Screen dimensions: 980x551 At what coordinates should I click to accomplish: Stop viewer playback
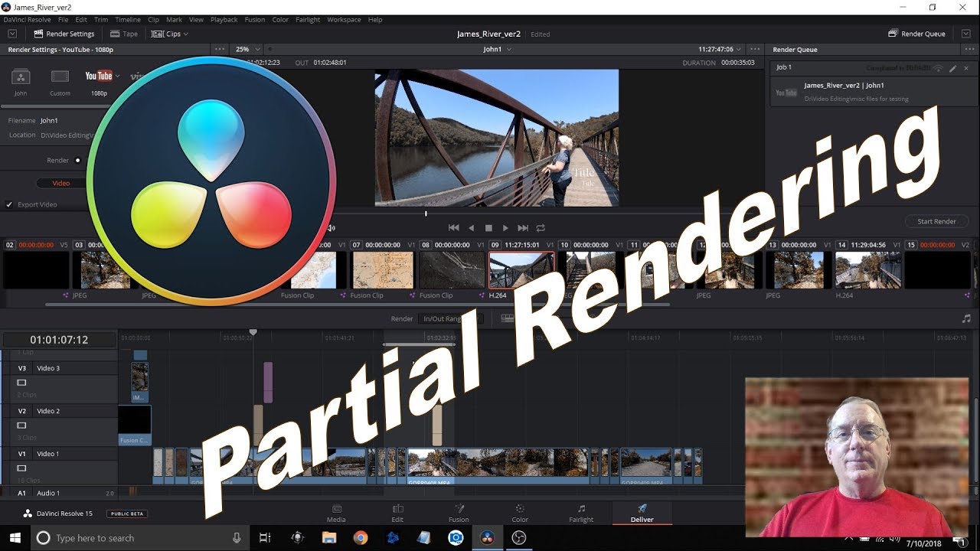pyautogui.click(x=488, y=228)
